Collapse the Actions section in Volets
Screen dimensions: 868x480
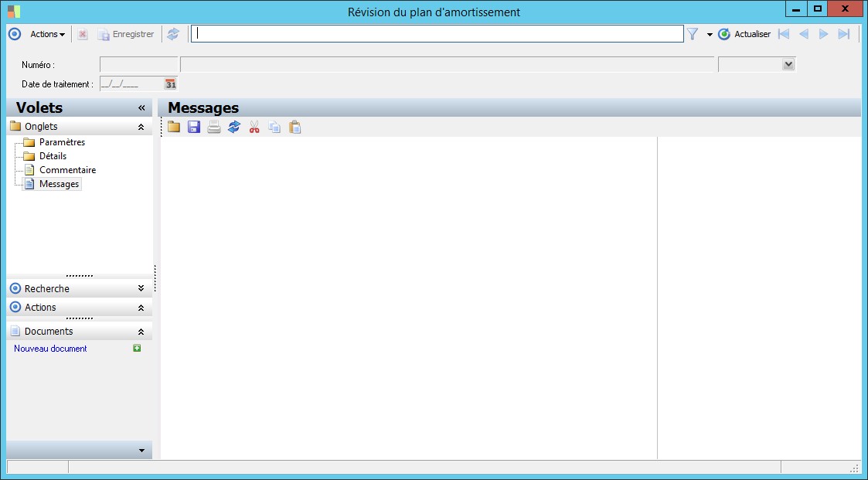[x=141, y=308]
